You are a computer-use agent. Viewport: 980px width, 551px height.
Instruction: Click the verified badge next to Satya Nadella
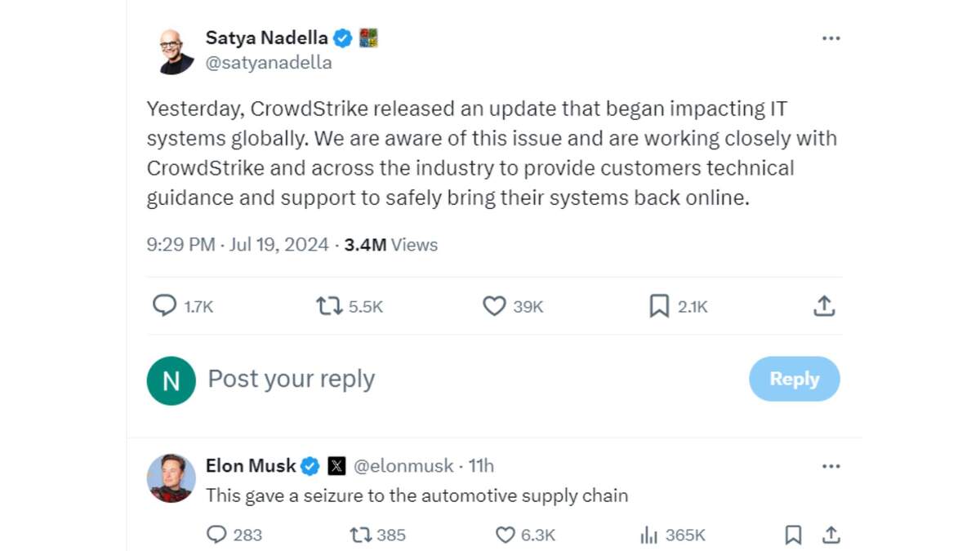pyautogui.click(x=342, y=38)
